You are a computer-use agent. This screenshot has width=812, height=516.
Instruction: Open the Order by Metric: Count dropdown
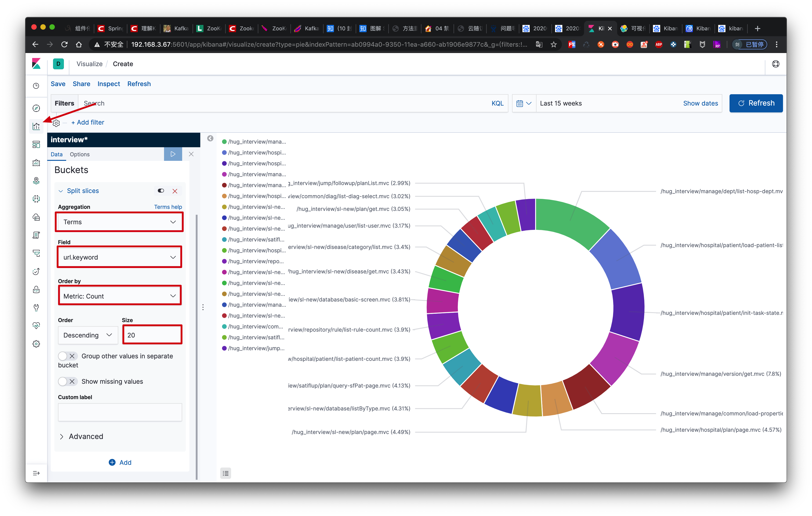(x=119, y=296)
